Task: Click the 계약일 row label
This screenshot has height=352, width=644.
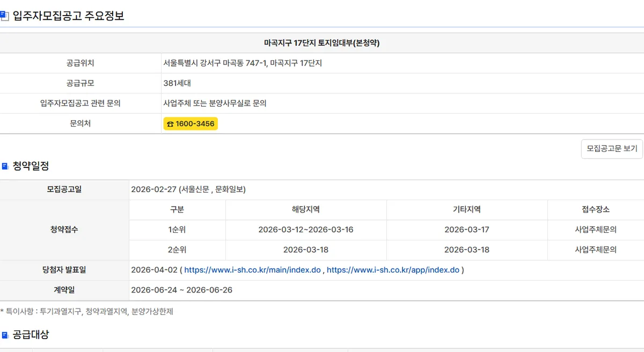Action: tap(64, 290)
